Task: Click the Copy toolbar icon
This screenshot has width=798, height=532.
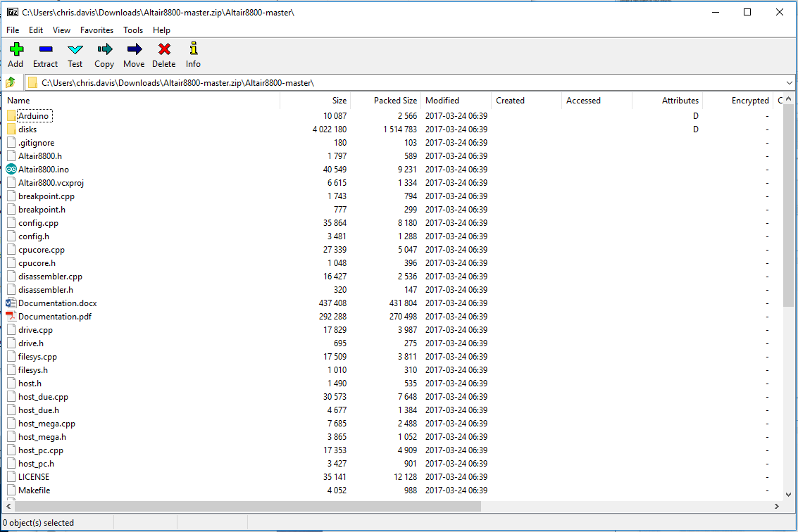Action: point(105,49)
